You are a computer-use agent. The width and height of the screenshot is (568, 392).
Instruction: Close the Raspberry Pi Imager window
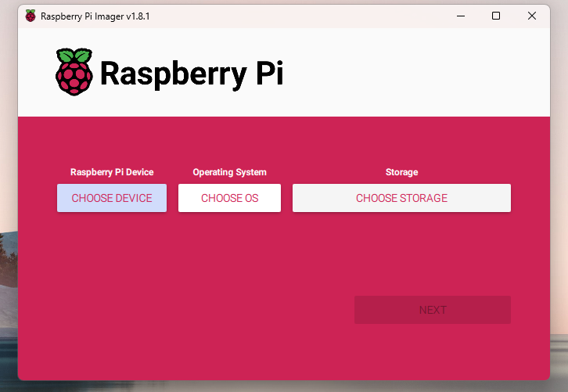(532, 16)
